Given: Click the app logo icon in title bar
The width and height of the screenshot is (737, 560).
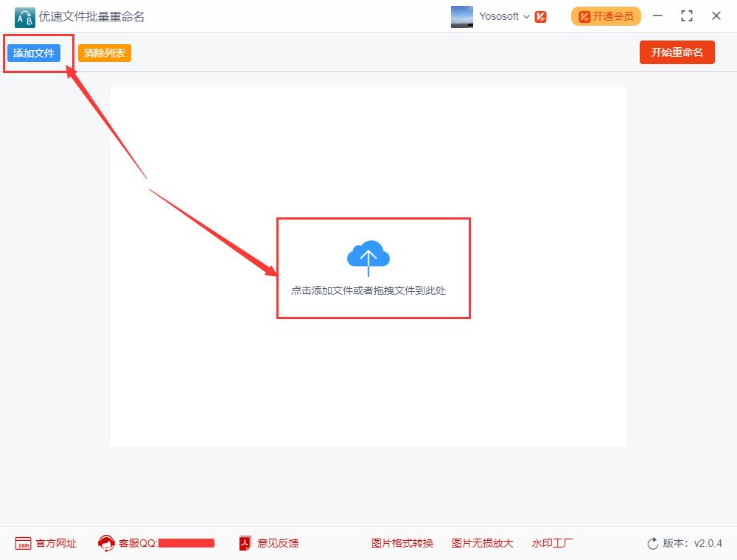Looking at the screenshot, I should (x=25, y=18).
